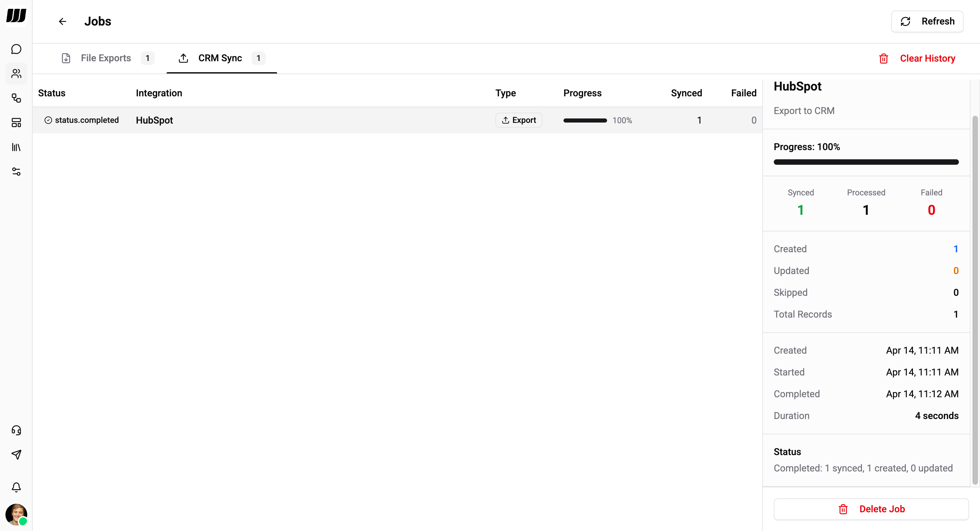Click the Export type badge on HubSpot row
Screen dimensions: 980x531
519,120
